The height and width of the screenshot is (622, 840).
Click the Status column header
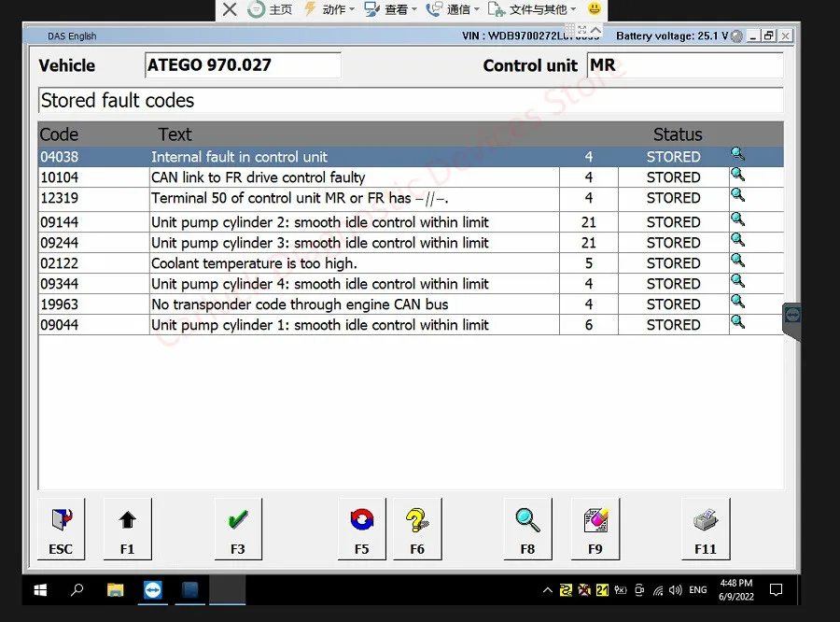678,134
